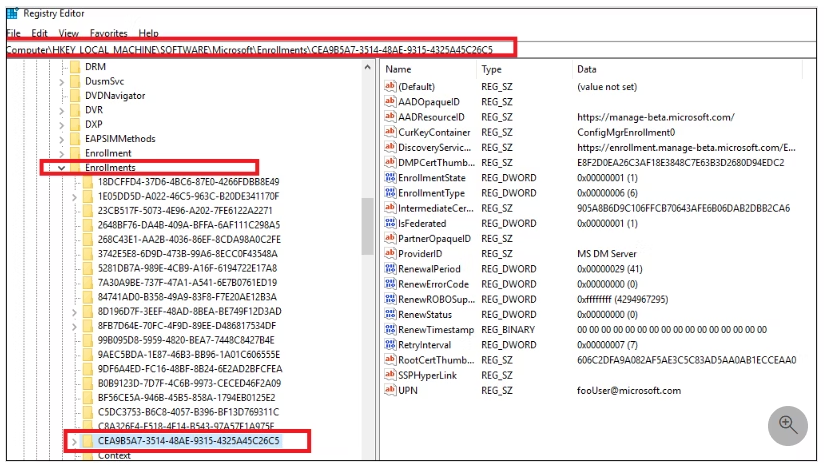This screenshot has width=824, height=468.
Task: Select the B0B9123D-7D7F-4C6B key
Action: [189, 383]
